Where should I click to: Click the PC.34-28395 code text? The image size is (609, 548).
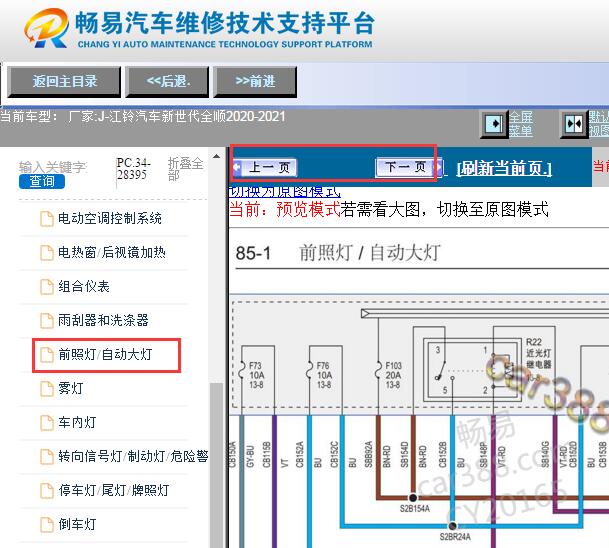tap(133, 169)
